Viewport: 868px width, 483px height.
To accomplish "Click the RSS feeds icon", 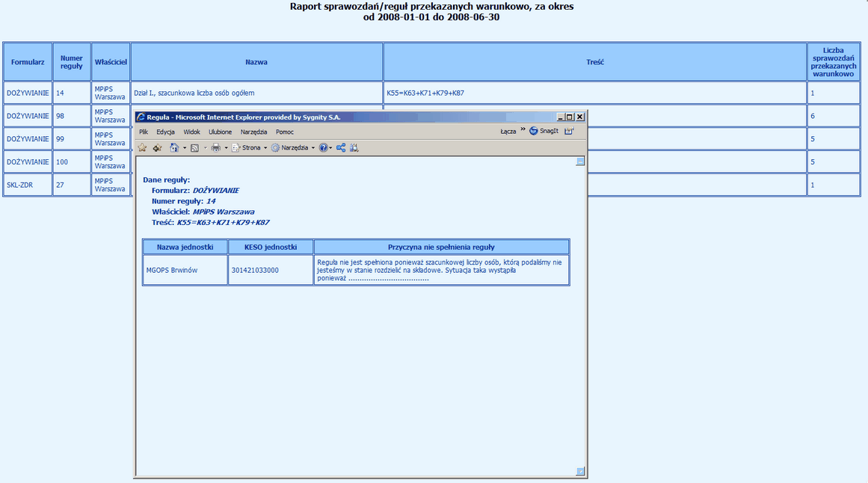I will pyautogui.click(x=194, y=148).
